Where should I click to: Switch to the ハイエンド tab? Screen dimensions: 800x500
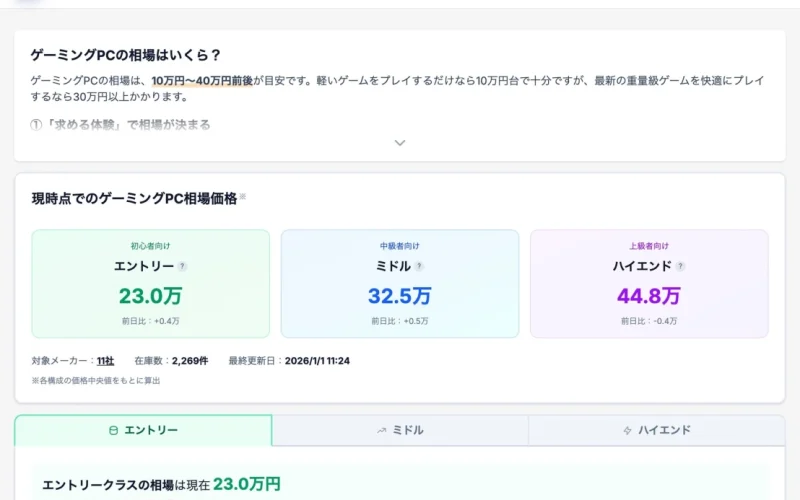(657, 430)
